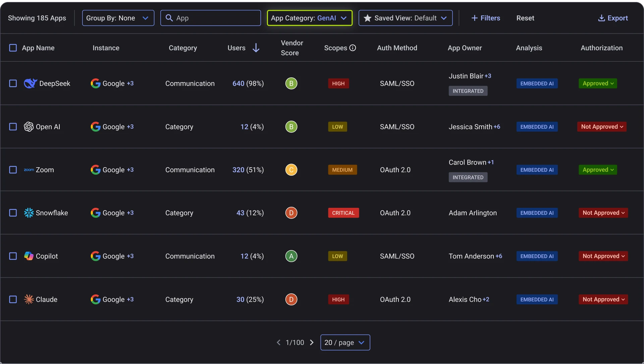The image size is (644, 364).
Task: Click the OpenAI logo icon
Action: click(29, 127)
